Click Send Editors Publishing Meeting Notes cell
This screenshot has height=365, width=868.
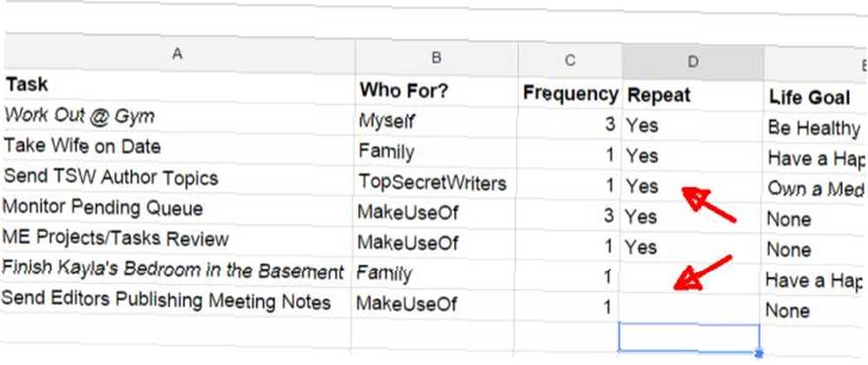[176, 302]
